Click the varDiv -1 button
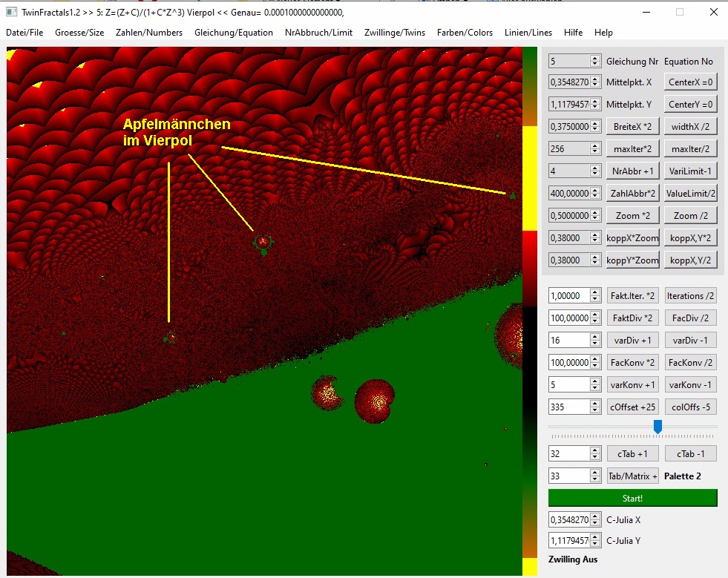 click(x=690, y=341)
